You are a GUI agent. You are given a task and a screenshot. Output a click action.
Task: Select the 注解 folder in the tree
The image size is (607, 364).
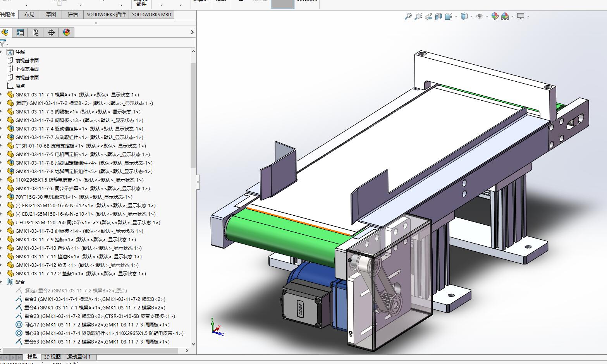tap(20, 52)
